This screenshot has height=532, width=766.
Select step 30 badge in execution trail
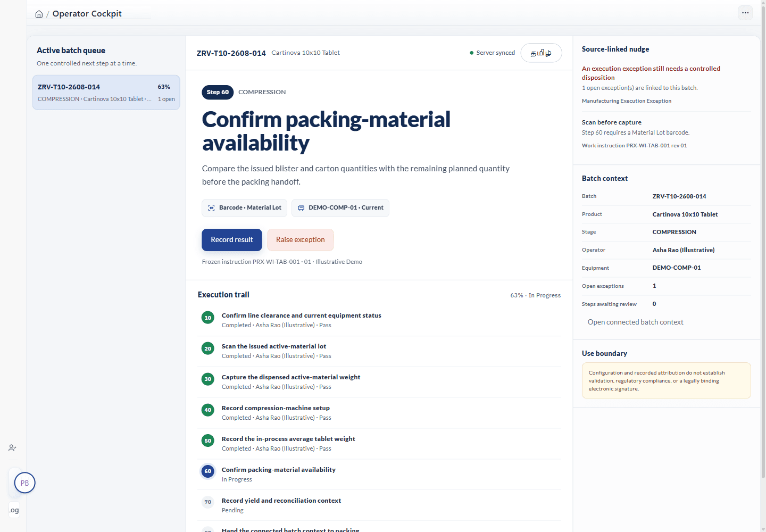point(208,379)
